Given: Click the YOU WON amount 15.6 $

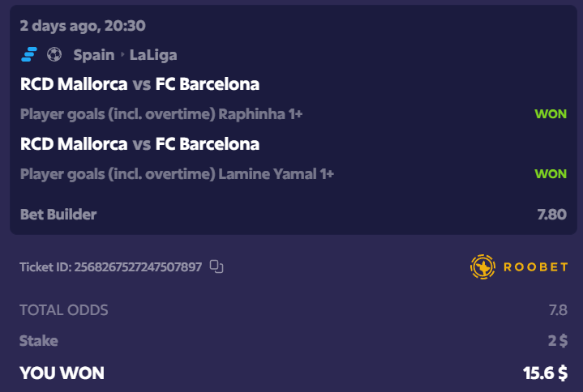Looking at the screenshot, I should point(545,373).
